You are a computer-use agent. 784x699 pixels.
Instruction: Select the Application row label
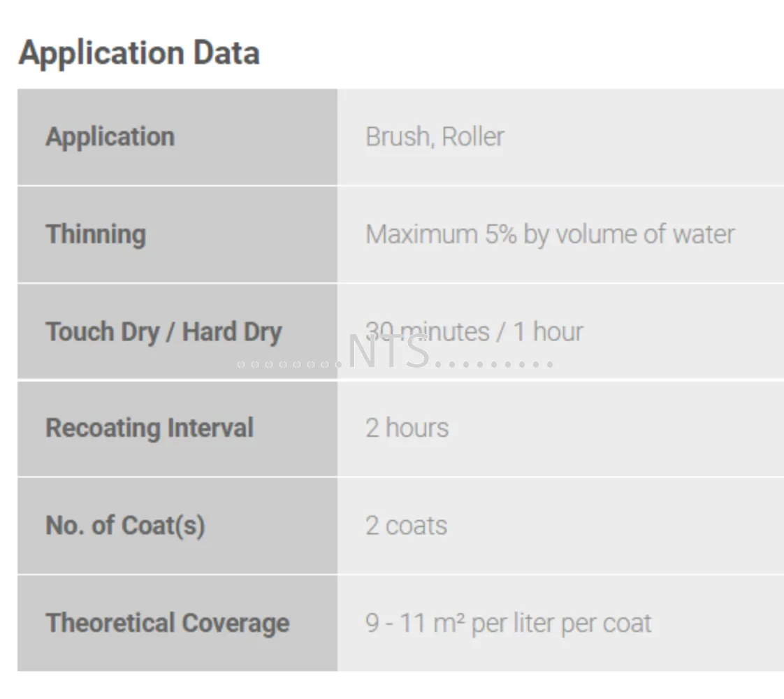pos(110,136)
